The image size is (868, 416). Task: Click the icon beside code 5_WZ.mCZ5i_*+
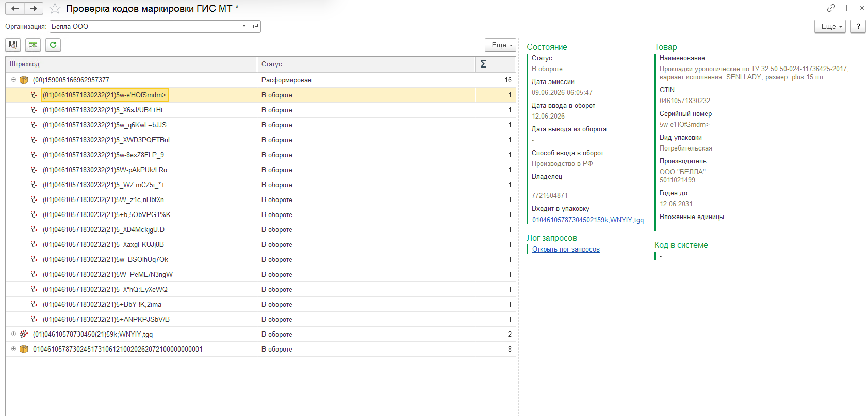point(34,185)
